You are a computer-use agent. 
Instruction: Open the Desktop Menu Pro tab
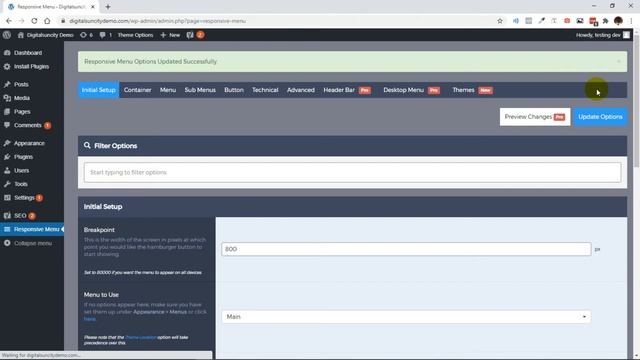(411, 90)
